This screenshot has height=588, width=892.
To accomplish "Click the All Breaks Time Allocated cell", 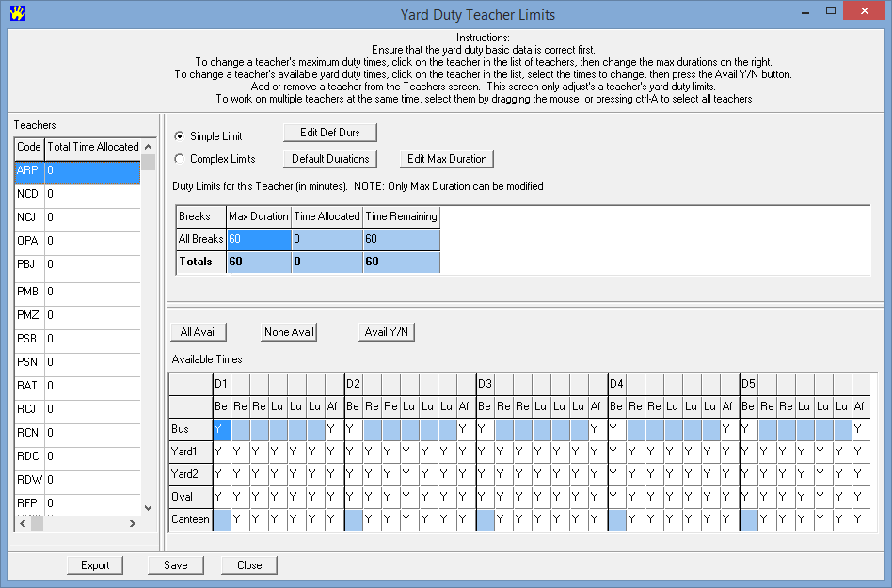I will click(x=327, y=239).
